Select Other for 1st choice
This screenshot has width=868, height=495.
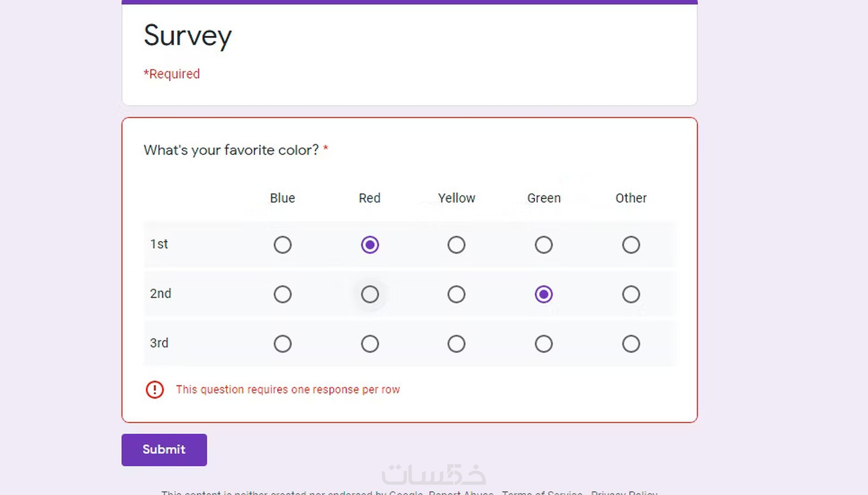pos(631,245)
